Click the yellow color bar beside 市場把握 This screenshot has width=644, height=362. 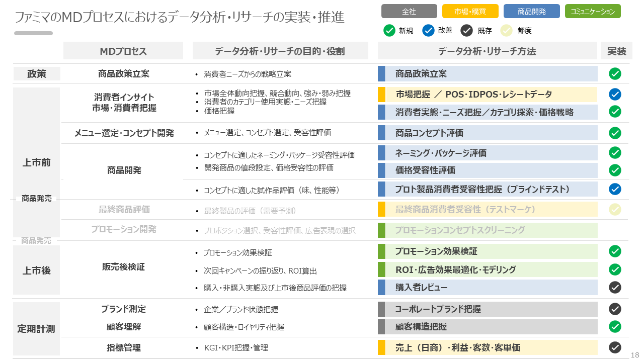coord(381,95)
